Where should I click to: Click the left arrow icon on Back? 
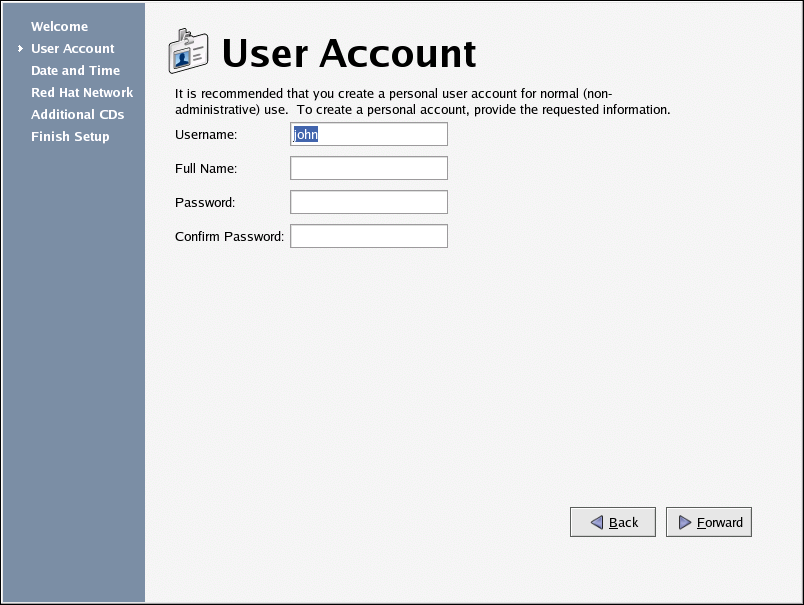tap(596, 522)
